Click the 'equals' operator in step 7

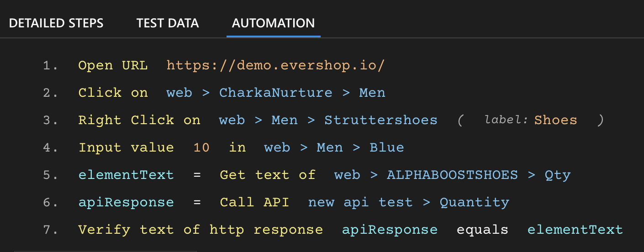[x=482, y=230]
